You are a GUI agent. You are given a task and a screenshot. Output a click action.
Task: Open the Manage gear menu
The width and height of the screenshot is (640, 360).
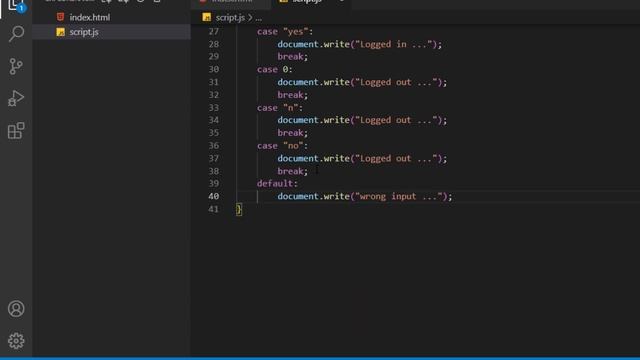click(x=16, y=341)
